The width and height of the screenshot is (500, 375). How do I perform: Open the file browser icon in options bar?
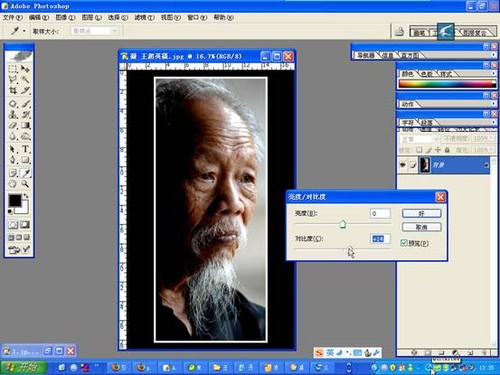(x=399, y=31)
